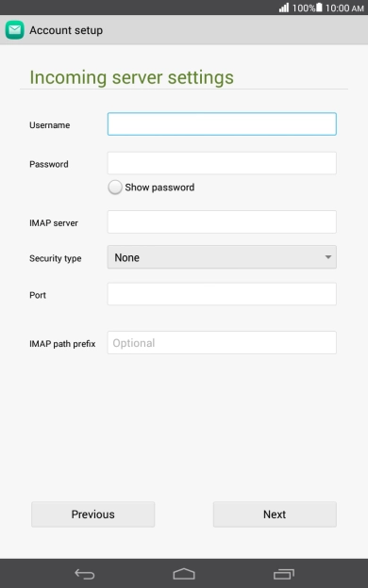
Task: Tap the 10:00 AM clock in status bar
Action: click(344, 8)
